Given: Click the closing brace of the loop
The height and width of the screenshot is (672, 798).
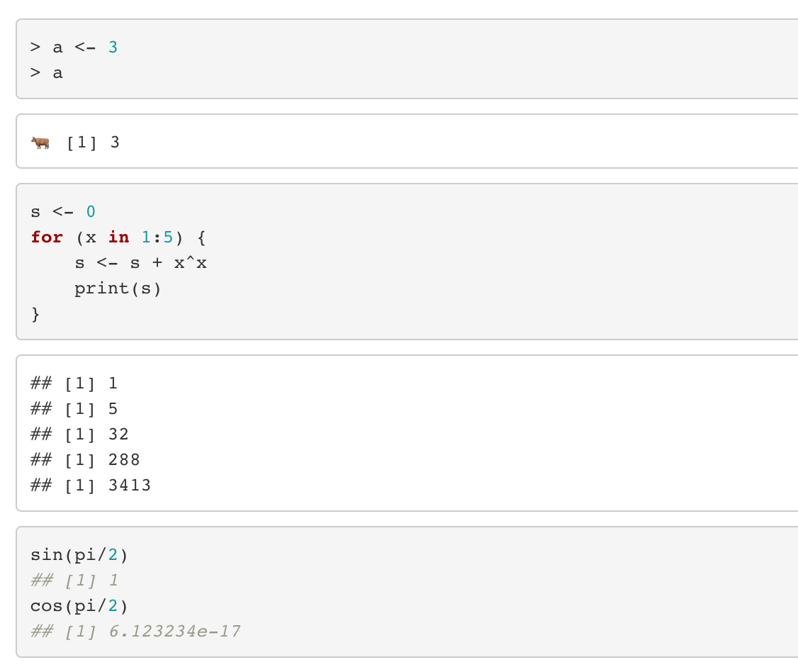Looking at the screenshot, I should (35, 314).
